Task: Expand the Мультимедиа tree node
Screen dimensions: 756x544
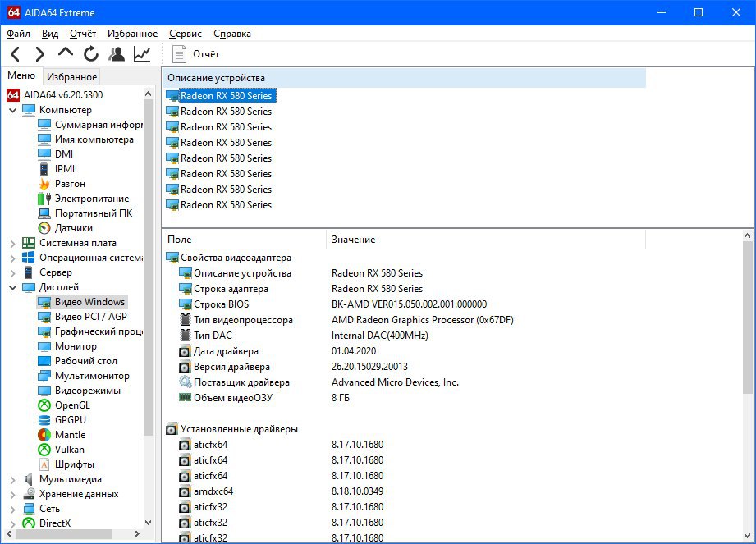Action: tap(13, 480)
